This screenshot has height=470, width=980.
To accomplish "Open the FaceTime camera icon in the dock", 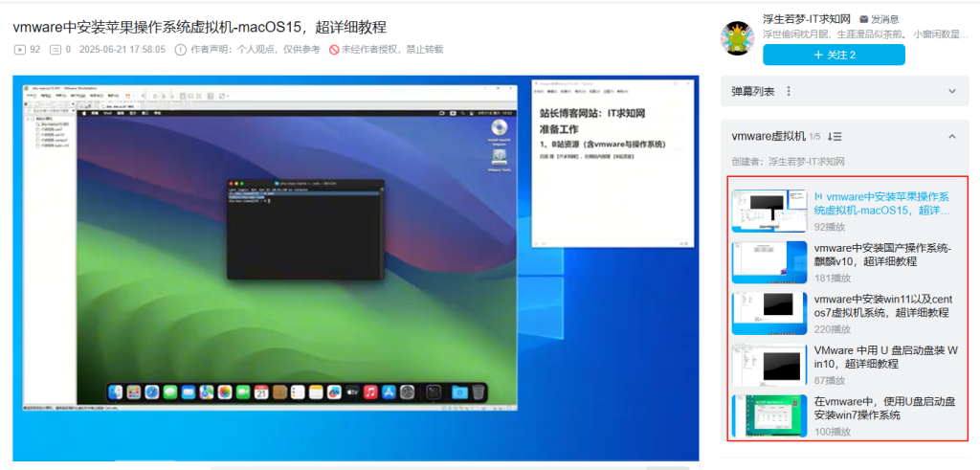I will coord(243,392).
